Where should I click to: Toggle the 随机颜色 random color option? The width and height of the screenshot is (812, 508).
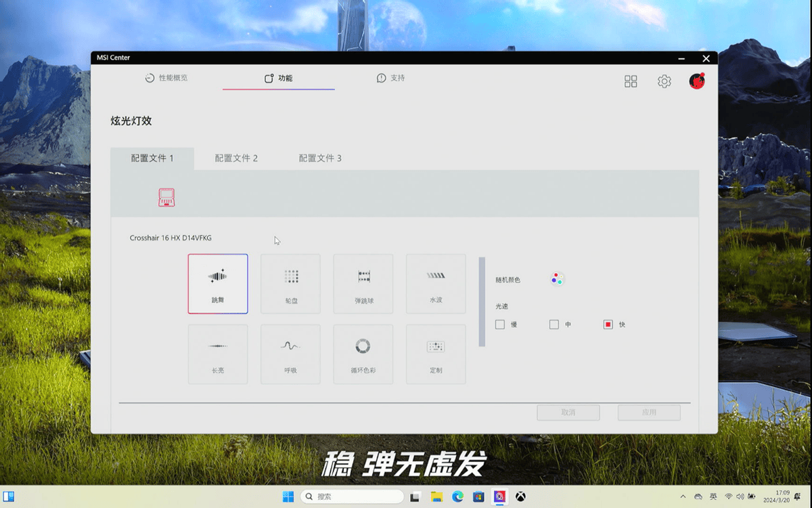[x=557, y=279]
